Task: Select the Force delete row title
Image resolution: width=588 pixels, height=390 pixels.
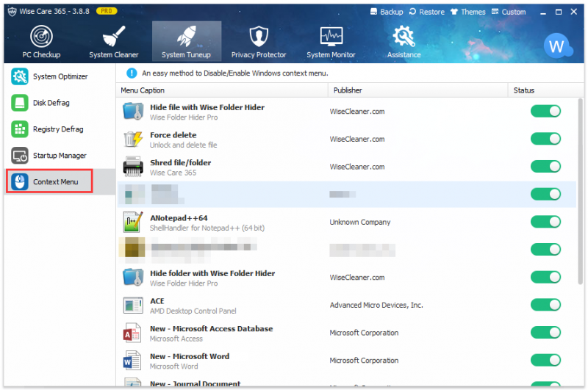Action: coord(173,135)
